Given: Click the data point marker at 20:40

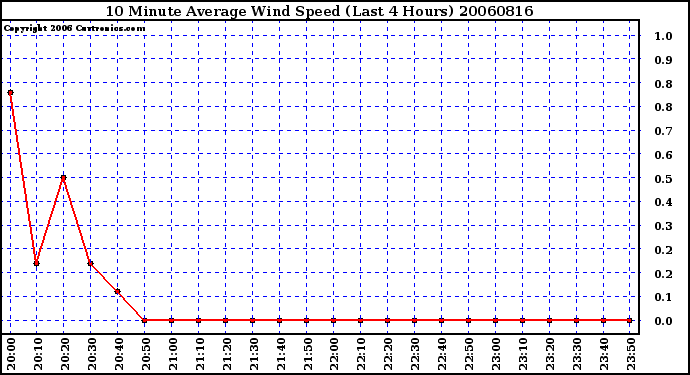Looking at the screenshot, I should click(x=117, y=291).
